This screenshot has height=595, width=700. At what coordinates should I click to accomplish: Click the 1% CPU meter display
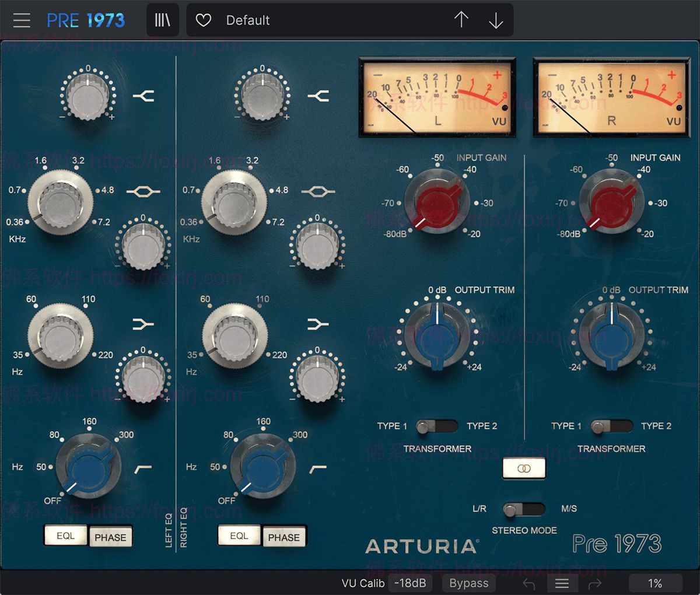(654, 583)
